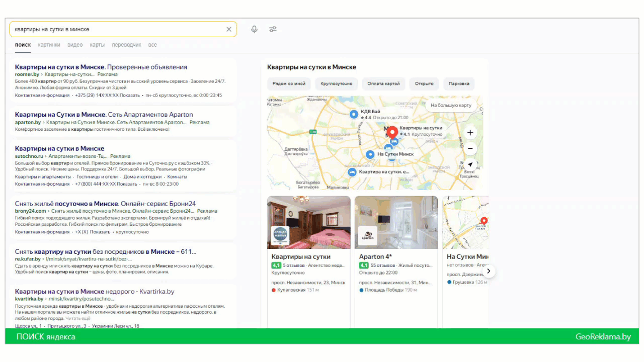Click Купаловская metro station label
644x362 pixels.
[291, 290]
